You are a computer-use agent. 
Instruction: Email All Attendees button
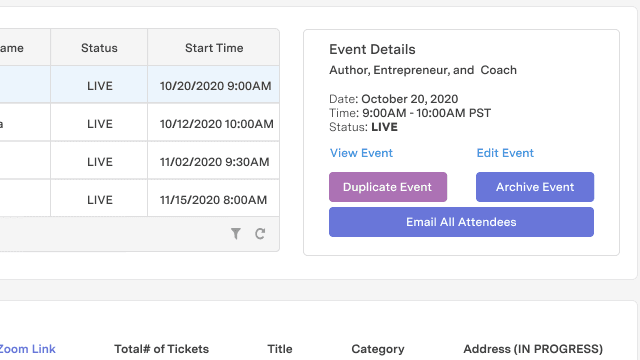461,222
